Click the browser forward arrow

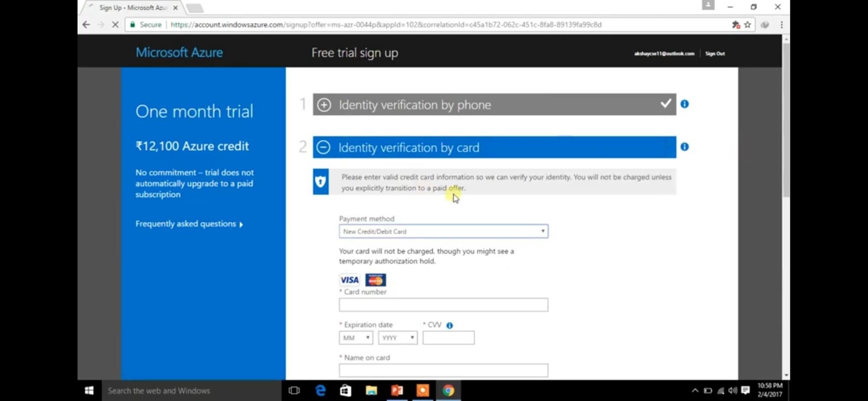[100, 25]
